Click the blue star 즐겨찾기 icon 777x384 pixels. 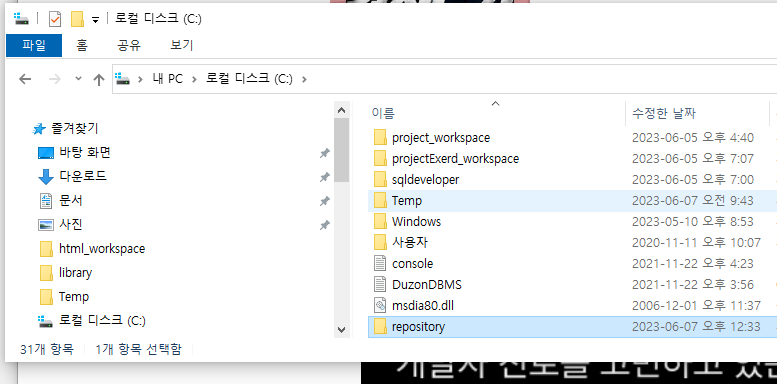tap(40, 129)
